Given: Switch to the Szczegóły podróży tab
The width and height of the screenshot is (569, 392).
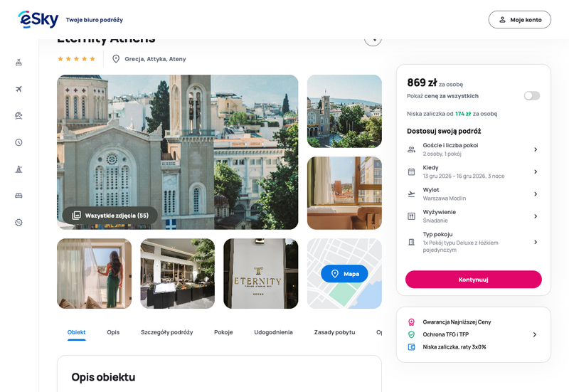Looking at the screenshot, I should pos(167,332).
